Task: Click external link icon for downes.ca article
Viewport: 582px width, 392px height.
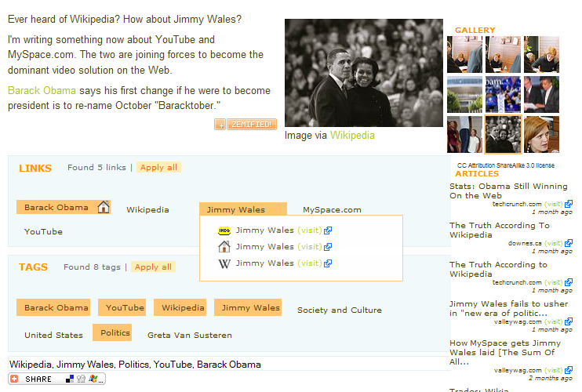Action: coord(569,243)
